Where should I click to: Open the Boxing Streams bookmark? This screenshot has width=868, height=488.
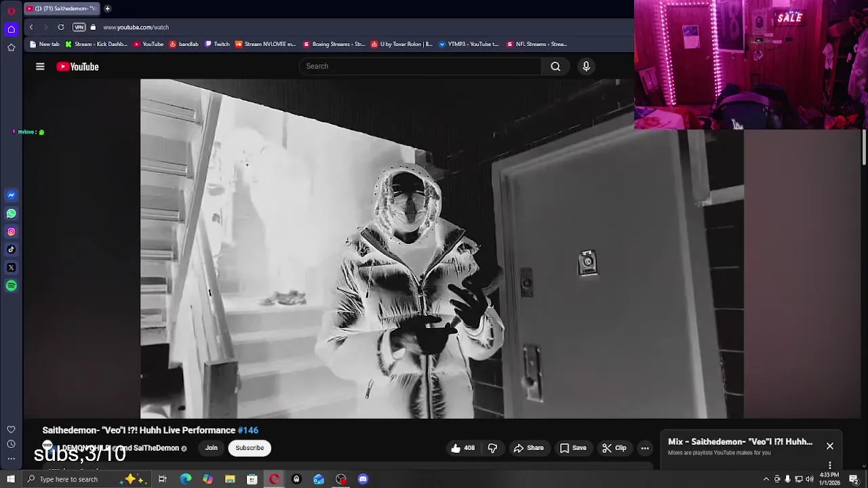click(x=334, y=44)
